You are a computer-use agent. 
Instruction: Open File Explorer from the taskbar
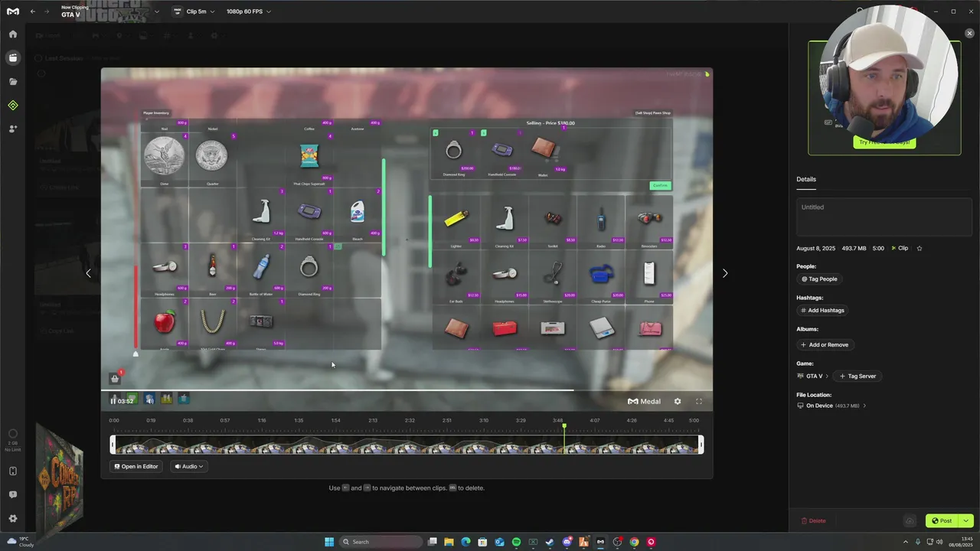[449, 542]
